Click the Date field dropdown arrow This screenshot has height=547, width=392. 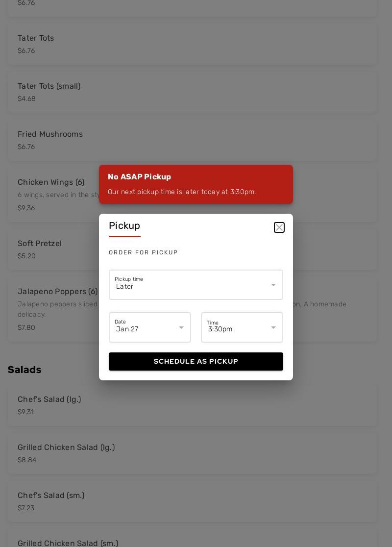(x=181, y=328)
